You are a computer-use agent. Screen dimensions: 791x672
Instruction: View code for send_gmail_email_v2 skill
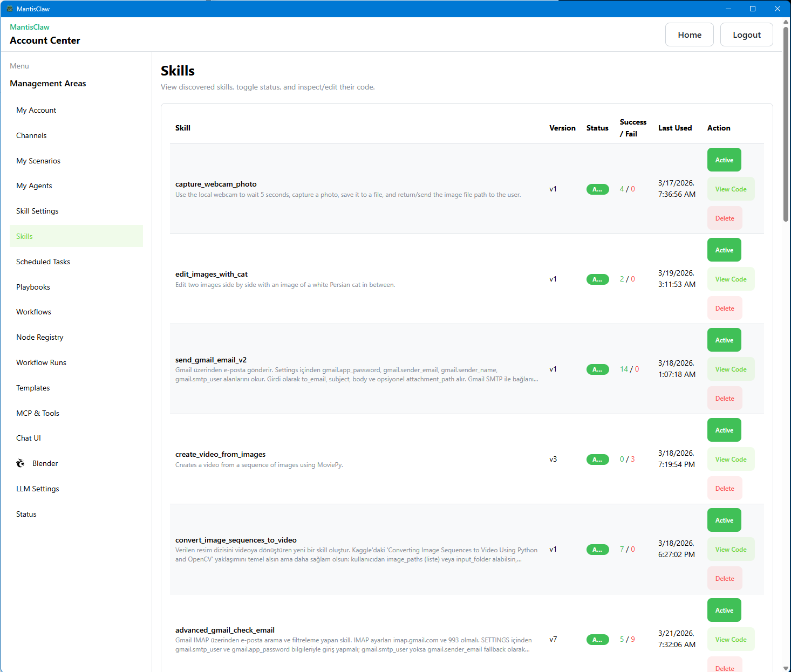point(730,369)
